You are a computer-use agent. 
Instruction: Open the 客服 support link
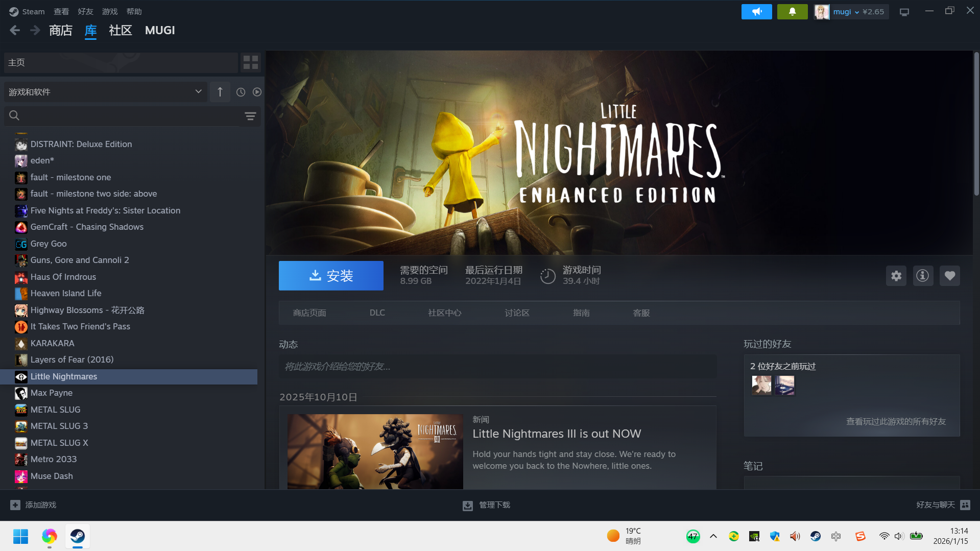click(641, 313)
